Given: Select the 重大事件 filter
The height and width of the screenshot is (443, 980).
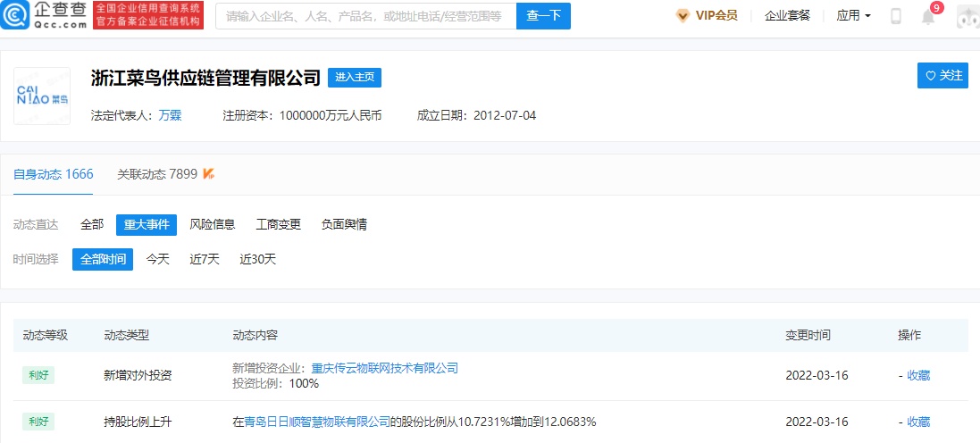Looking at the screenshot, I should click(x=147, y=225).
